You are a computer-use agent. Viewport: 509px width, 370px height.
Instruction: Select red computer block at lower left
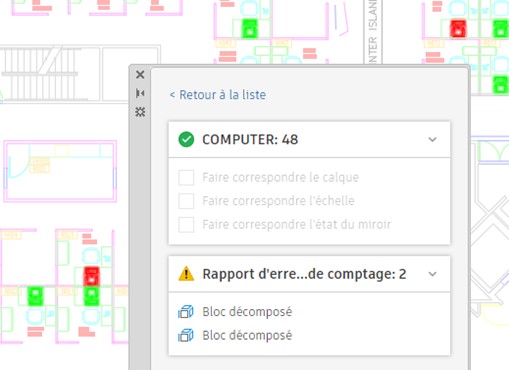tap(91, 276)
